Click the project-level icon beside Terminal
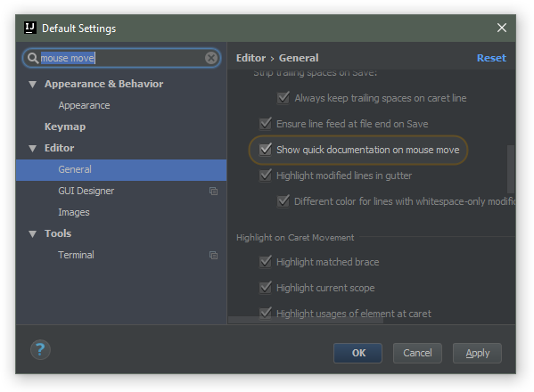Viewport: 534px width, 392px height. coord(214,255)
